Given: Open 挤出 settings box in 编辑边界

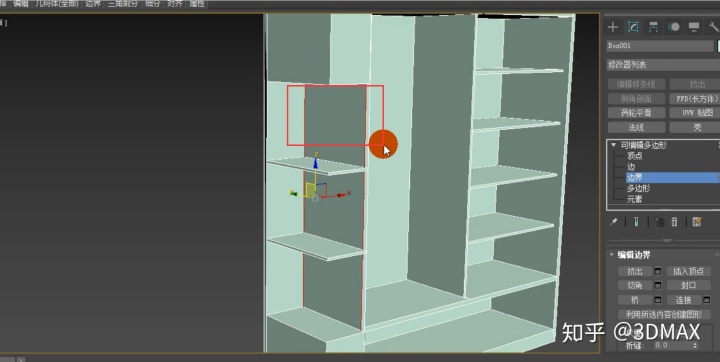Looking at the screenshot, I should pos(658,272).
